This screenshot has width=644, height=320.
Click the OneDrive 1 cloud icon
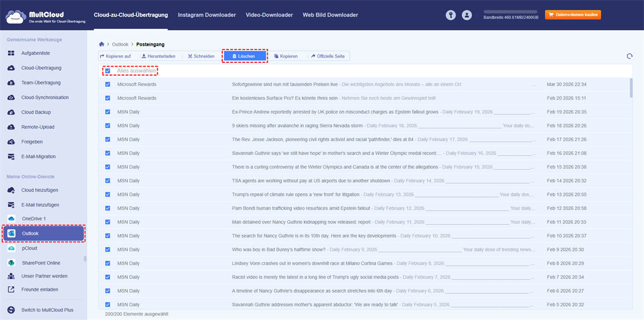11,219
